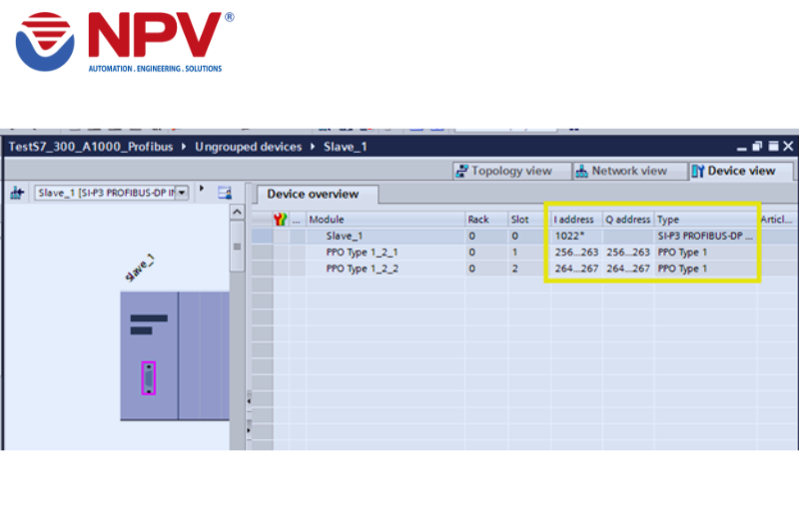Image resolution: width=799 pixels, height=532 pixels.
Task: Click Ungrouped devices in the breadcrumb
Action: pyautogui.click(x=249, y=147)
